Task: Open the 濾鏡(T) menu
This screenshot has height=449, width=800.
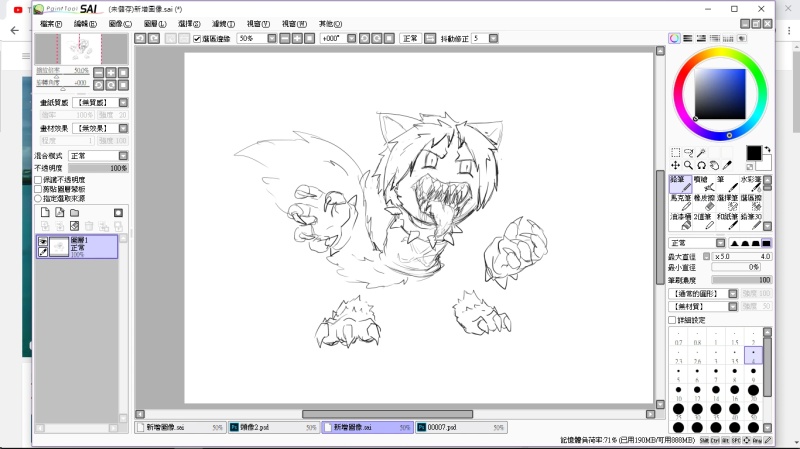Action: [x=223, y=24]
